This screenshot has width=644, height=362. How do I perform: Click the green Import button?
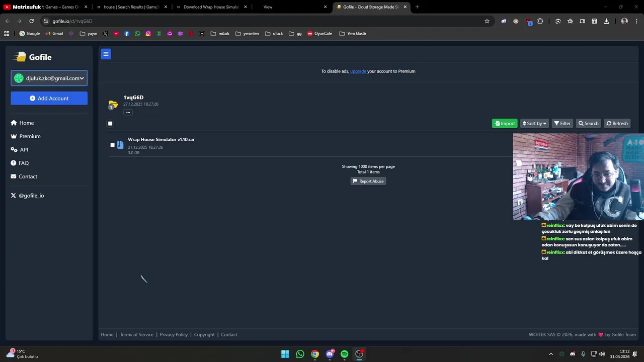505,124
